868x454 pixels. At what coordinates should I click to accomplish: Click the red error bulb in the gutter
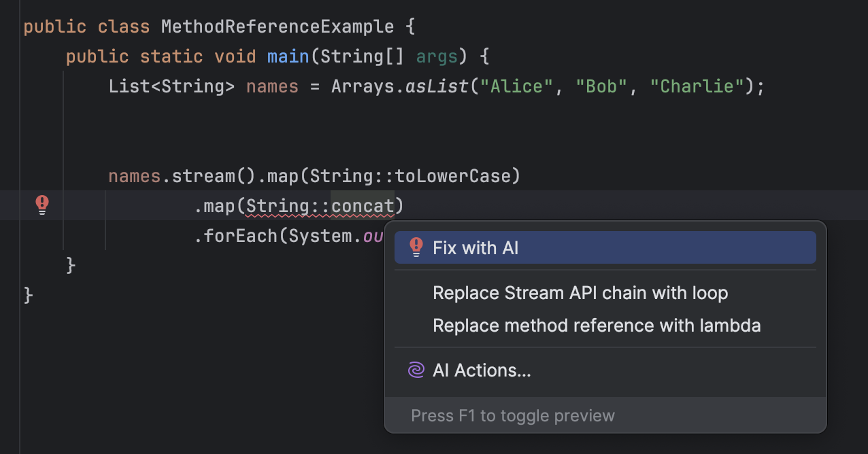click(x=42, y=204)
